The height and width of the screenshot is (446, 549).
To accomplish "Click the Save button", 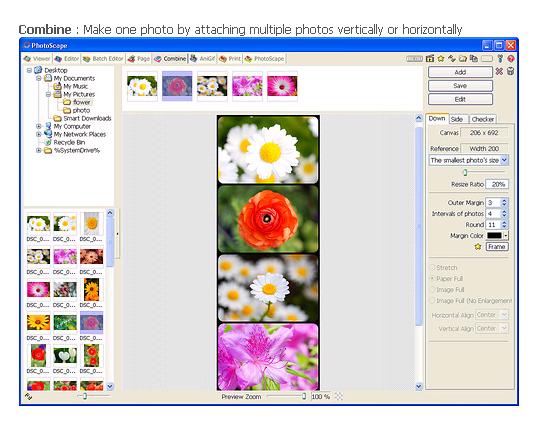I will (460, 86).
